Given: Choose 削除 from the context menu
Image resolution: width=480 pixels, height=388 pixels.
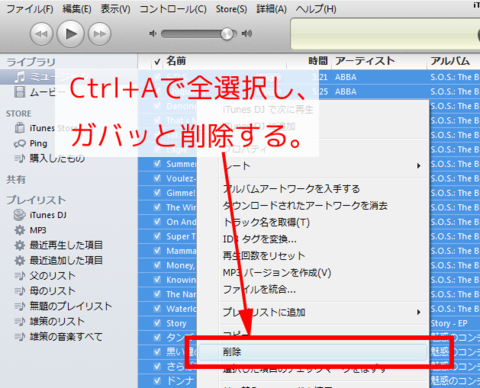Looking at the screenshot, I should coord(313,352).
